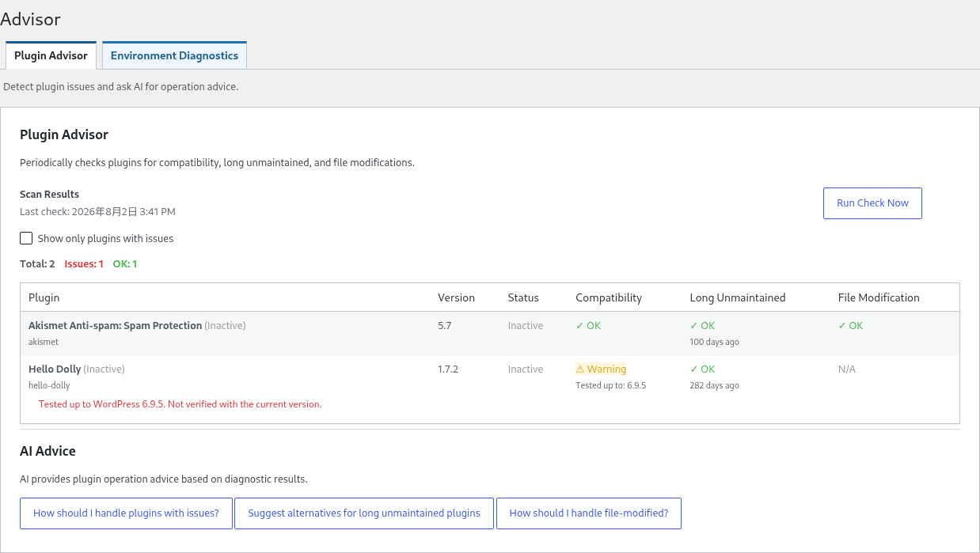
Task: Enable Show only plugins with issues checkbox
Action: [26, 238]
